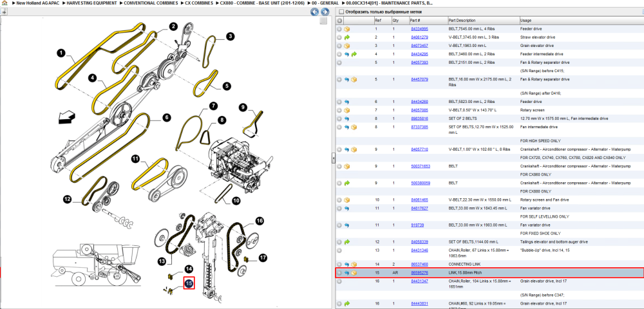Viewport: 644px width, 309px height.
Task: Click the blue arrow in Feeder intermediate drive row
Action: (347, 54)
